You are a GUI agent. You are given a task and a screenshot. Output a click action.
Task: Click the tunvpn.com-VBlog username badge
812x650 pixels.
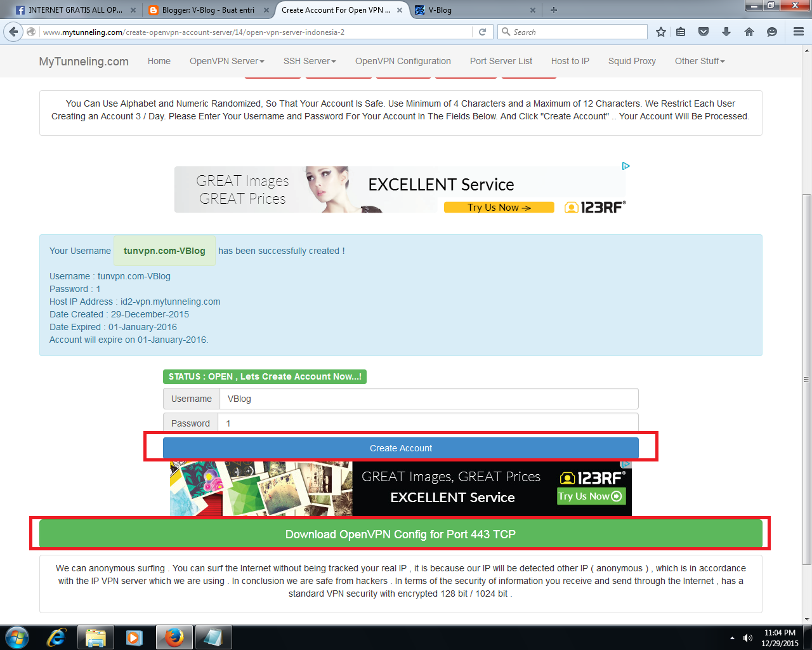pyautogui.click(x=164, y=251)
